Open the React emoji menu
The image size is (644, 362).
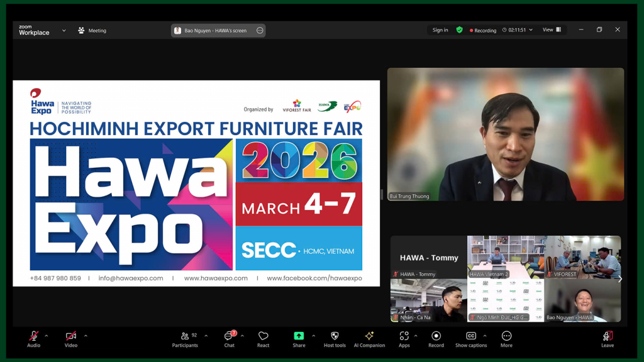pos(264,339)
